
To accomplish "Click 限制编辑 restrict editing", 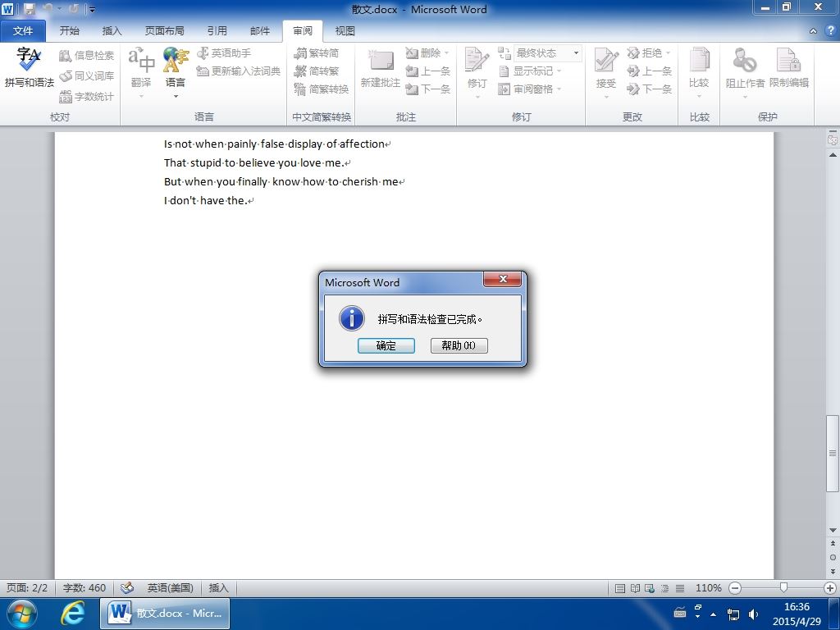I will (789, 68).
